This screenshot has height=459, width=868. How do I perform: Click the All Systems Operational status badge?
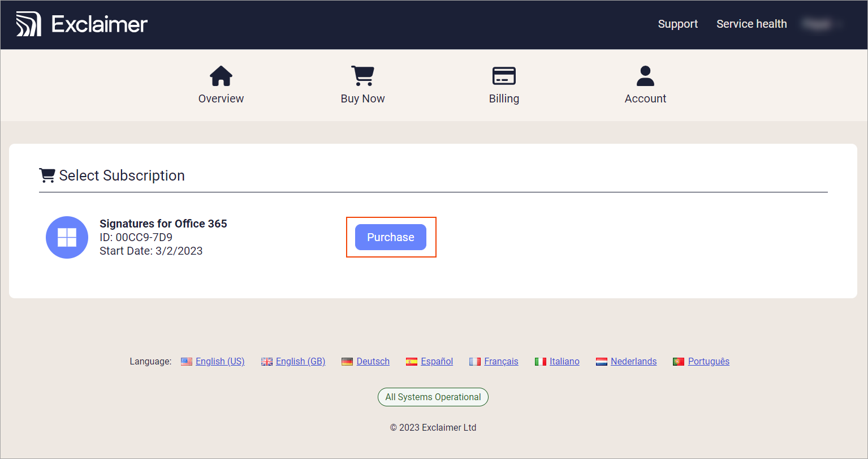click(433, 397)
